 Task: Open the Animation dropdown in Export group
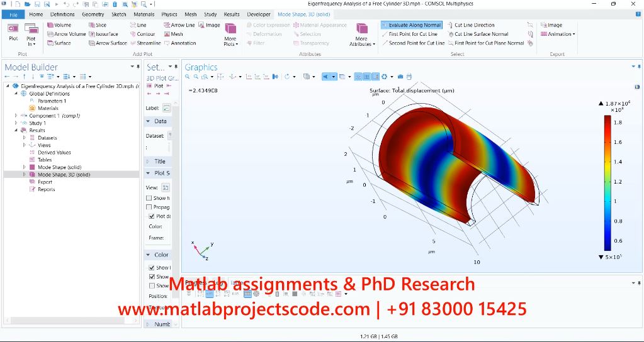(x=558, y=34)
